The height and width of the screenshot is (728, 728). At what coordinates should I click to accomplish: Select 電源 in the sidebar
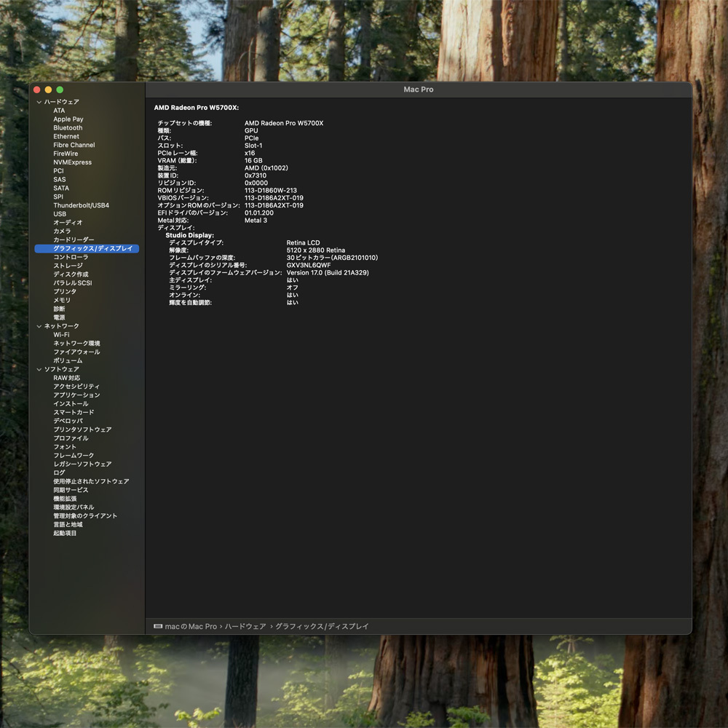coord(59,317)
